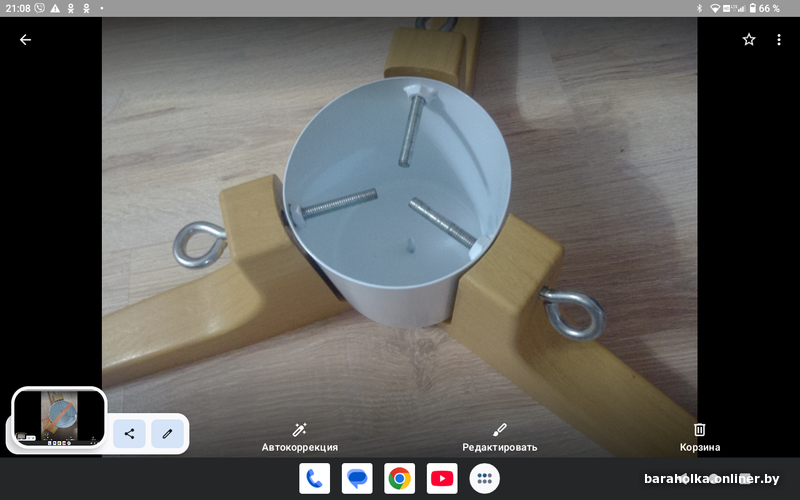This screenshot has height=500, width=800.
Task: Tap the 21:08 clock in status bar
Action: click(x=18, y=8)
